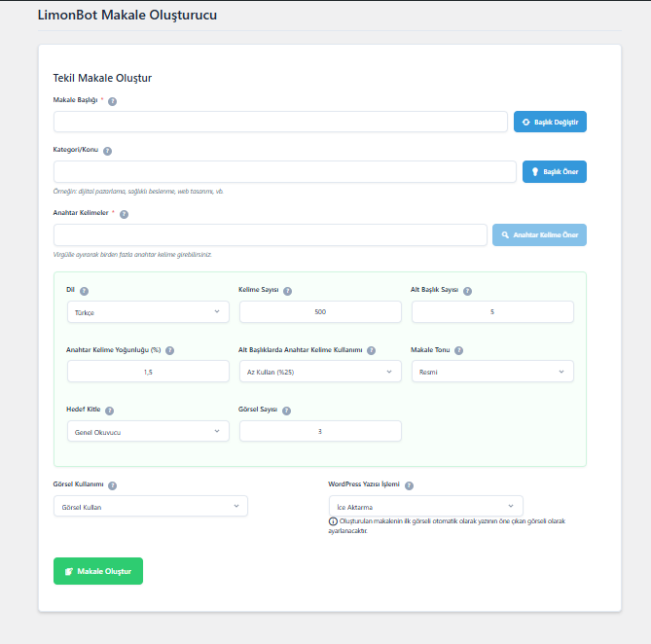This screenshot has height=644, width=651.
Task: Click the Başlık Değiştir button
Action: [x=550, y=122]
